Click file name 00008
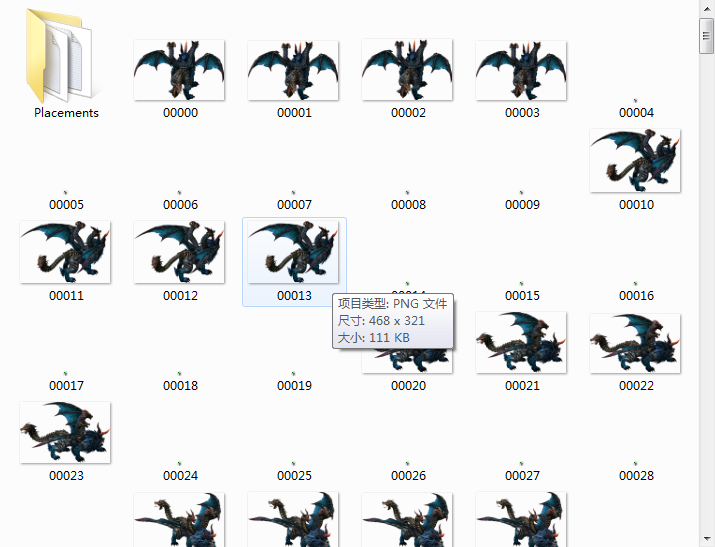This screenshot has width=715, height=547. (408, 204)
